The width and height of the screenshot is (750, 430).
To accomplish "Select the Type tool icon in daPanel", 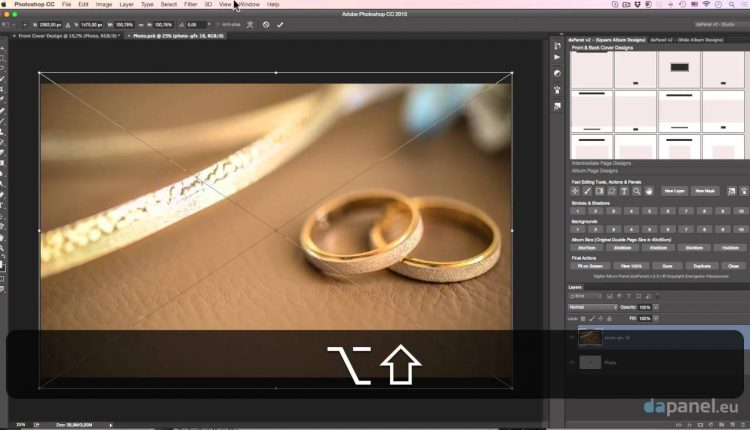I will [x=624, y=191].
